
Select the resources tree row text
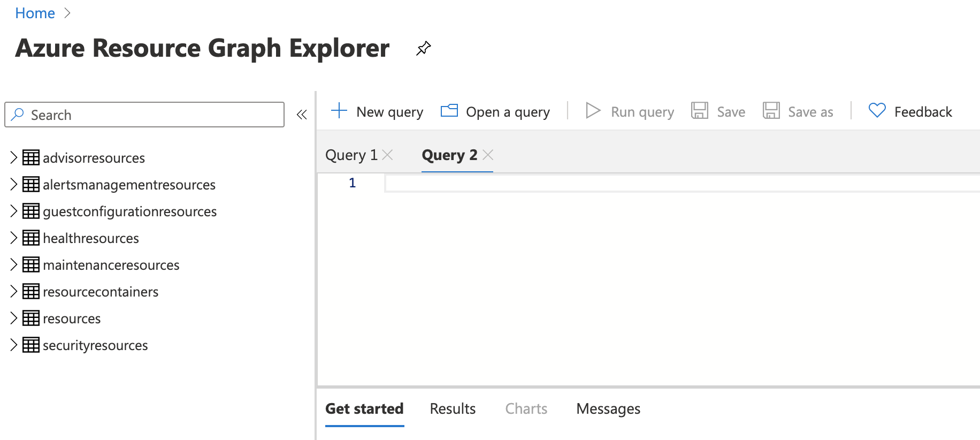coord(72,318)
